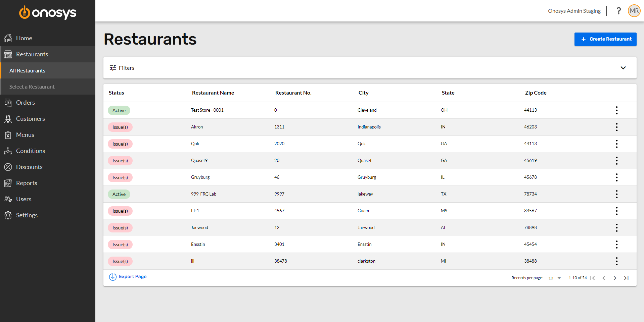This screenshot has width=644, height=322.
Task: Expand the Filters panel chevron
Action: tap(623, 67)
